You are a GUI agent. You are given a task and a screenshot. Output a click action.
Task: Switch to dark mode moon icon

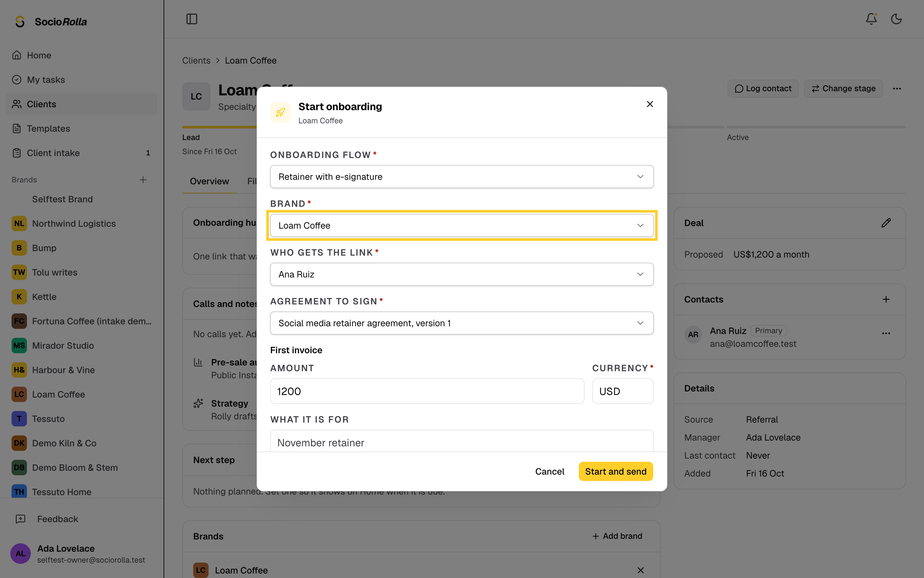point(896,19)
